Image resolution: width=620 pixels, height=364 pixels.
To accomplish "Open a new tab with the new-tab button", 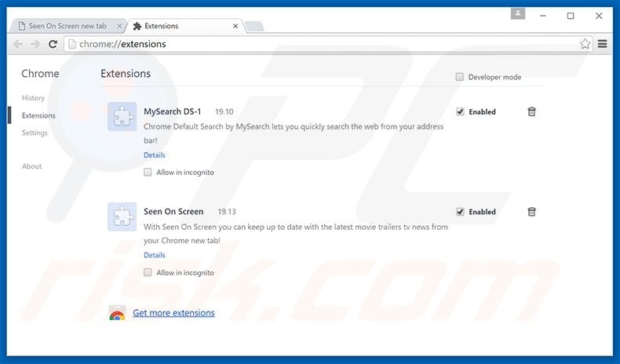I will 254,27.
